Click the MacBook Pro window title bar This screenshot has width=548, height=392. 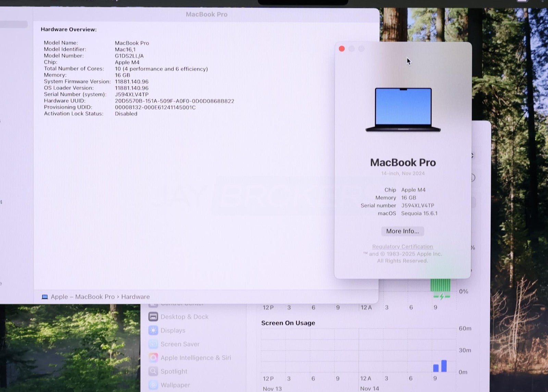coord(206,14)
